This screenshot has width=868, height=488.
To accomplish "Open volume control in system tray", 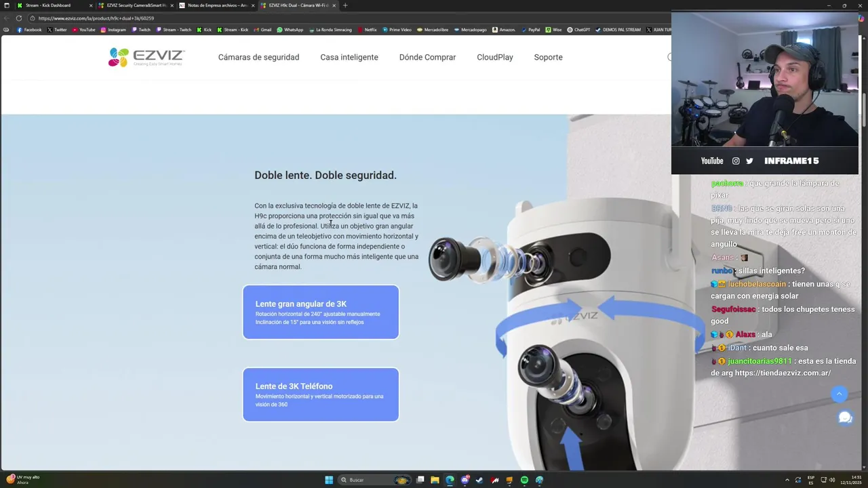I will (833, 480).
